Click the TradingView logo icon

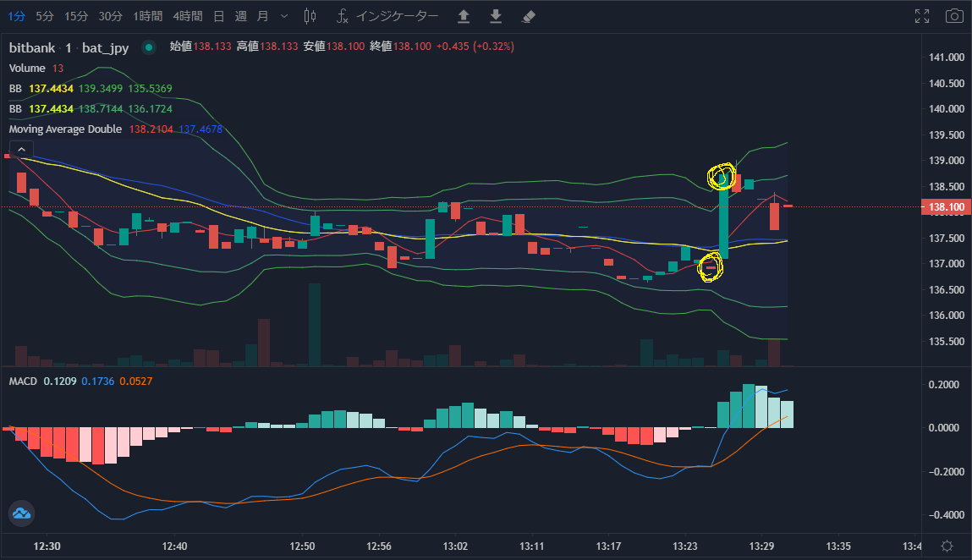(x=21, y=513)
